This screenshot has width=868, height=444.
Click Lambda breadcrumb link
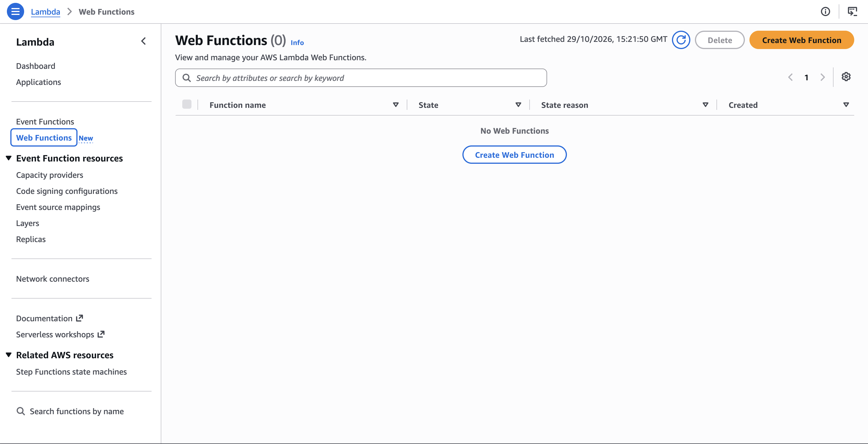click(x=45, y=12)
